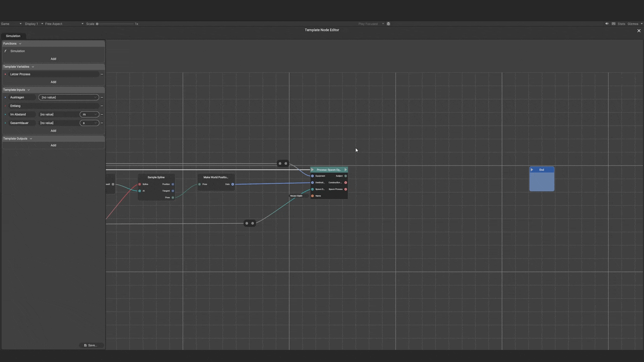Select the Make World Position node title

tap(216, 177)
